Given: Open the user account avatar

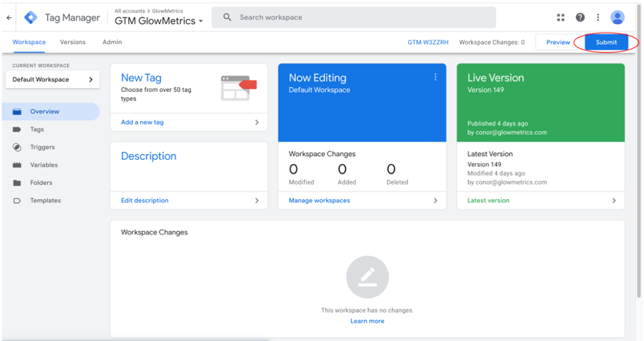Looking at the screenshot, I should [x=618, y=17].
